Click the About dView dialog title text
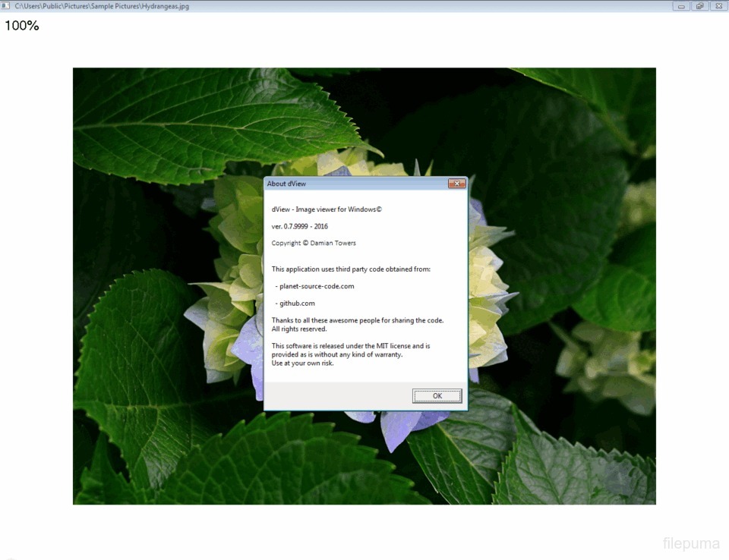This screenshot has width=729, height=560. point(287,184)
